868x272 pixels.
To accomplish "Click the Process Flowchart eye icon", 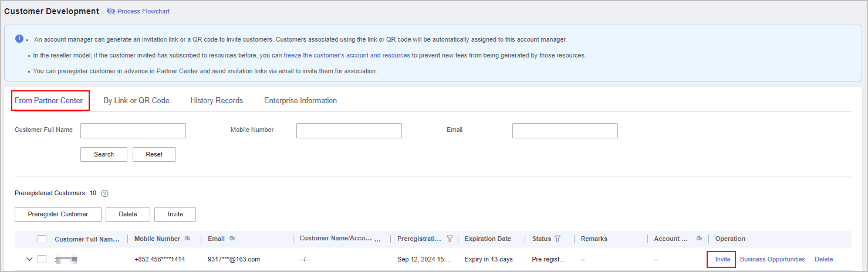I will coord(111,12).
